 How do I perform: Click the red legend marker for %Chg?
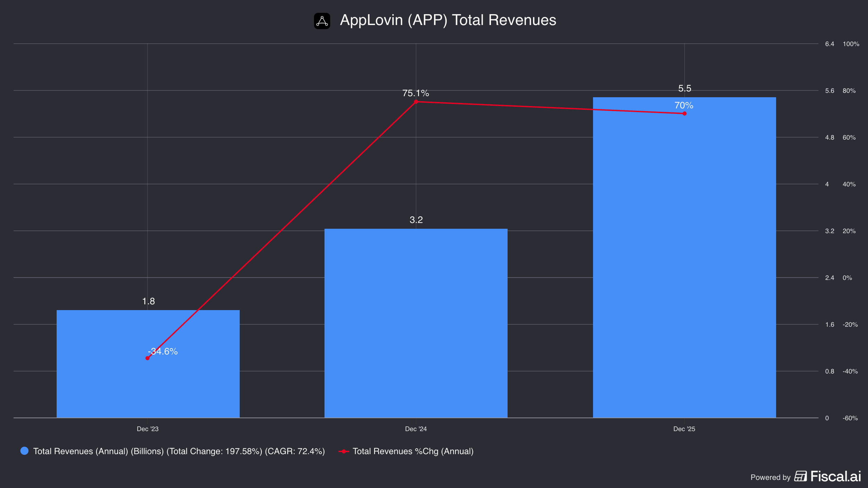coord(344,451)
